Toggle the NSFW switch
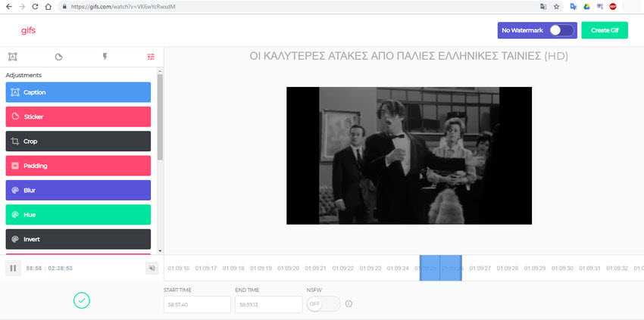The width and height of the screenshot is (644, 320). point(324,304)
